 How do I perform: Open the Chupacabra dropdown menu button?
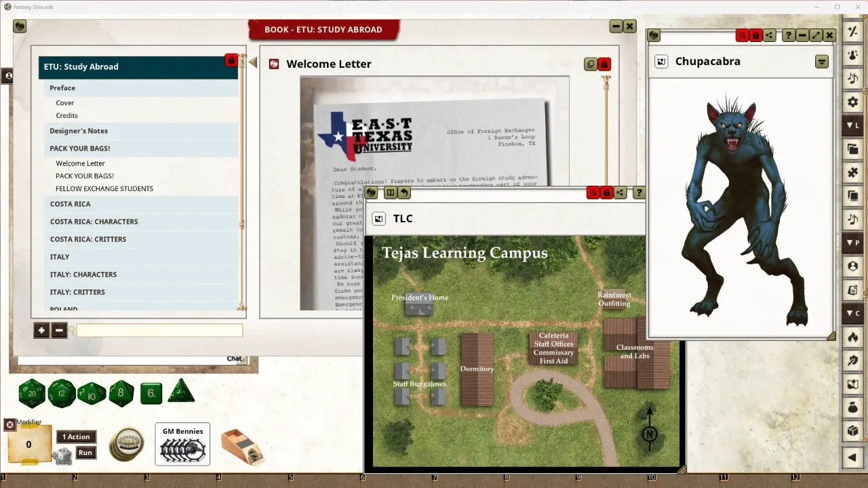pyautogui.click(x=821, y=62)
